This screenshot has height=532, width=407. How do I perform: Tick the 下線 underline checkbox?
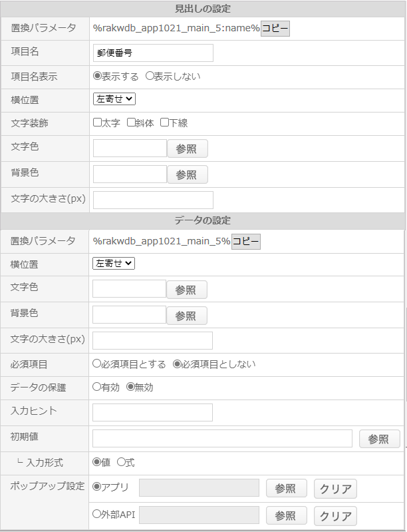164,122
